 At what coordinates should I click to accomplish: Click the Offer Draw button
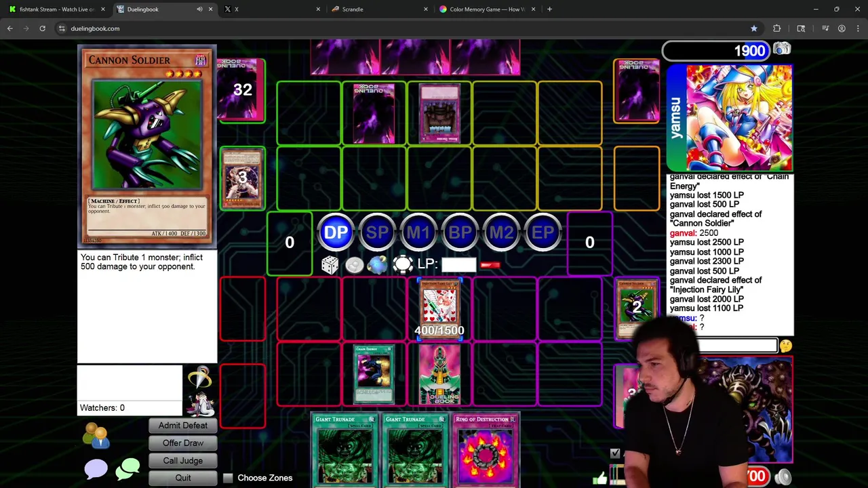pos(183,443)
